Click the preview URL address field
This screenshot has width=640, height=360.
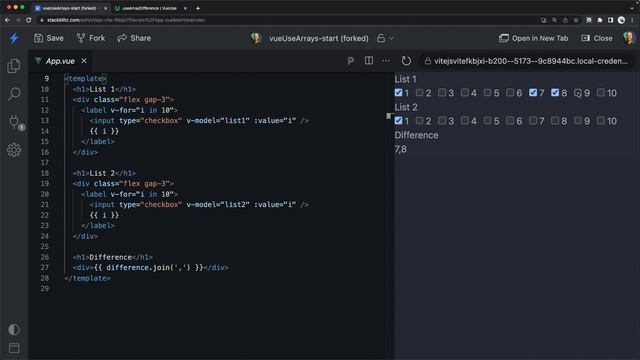[x=527, y=61]
